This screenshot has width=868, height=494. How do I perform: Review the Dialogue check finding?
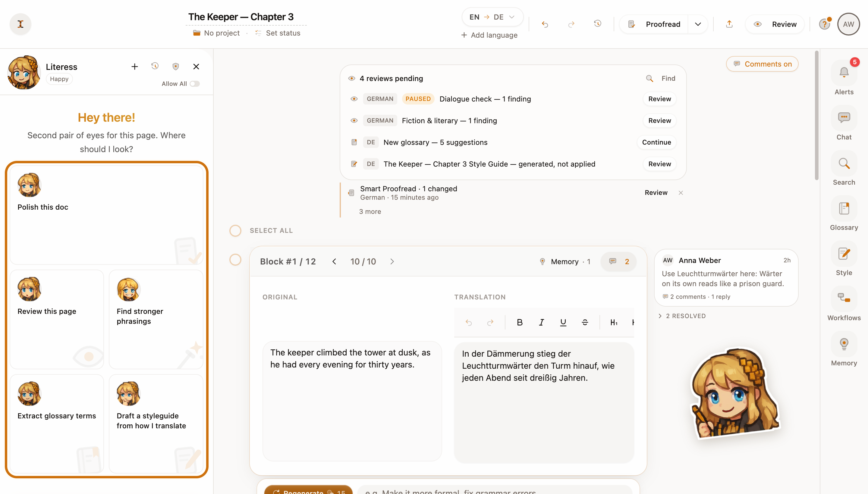click(x=659, y=99)
